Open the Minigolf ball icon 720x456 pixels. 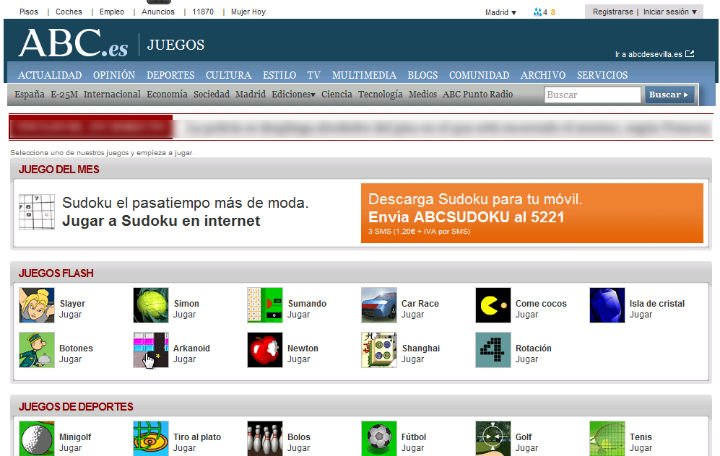(x=37, y=439)
